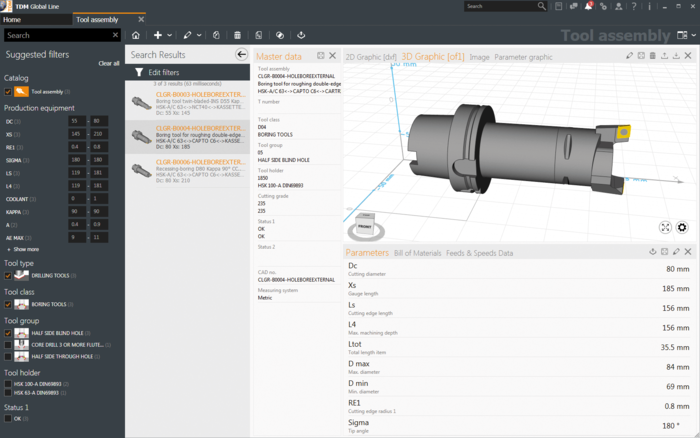Open the layout switcher icon near title

[682, 35]
